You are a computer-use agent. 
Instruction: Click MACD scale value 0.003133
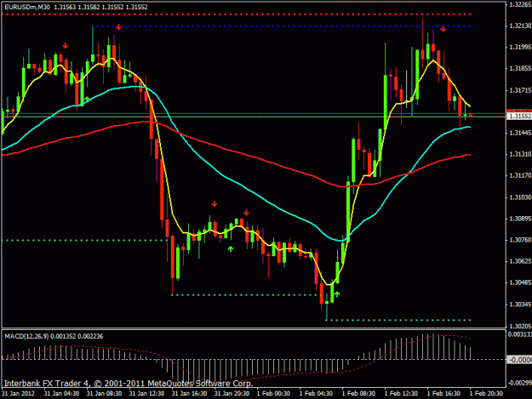(x=519, y=334)
